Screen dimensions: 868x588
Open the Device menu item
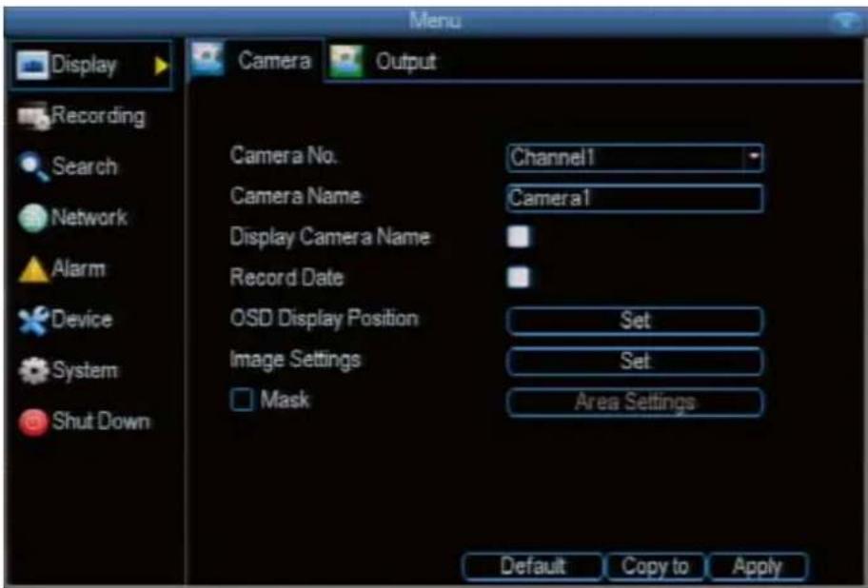(x=82, y=319)
